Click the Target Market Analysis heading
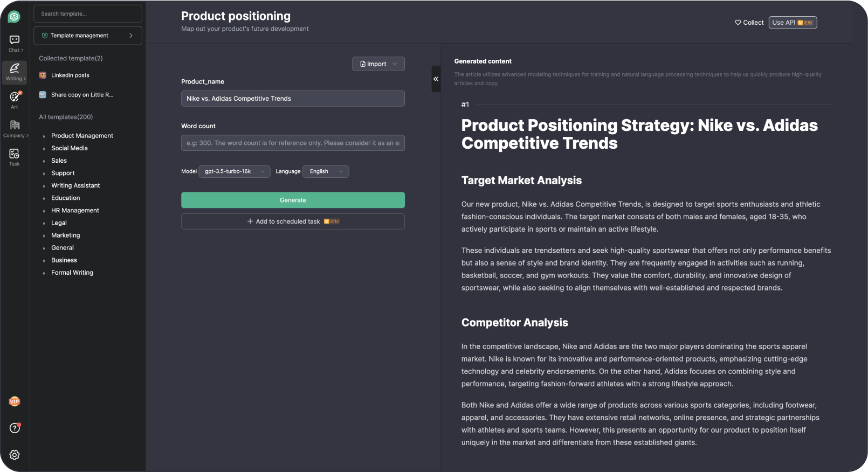Screen dimensions: 868x472 [521, 181]
